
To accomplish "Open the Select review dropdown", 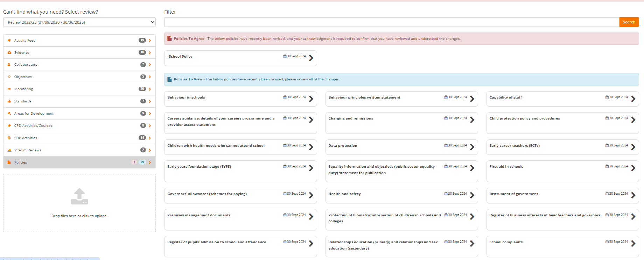I will click(79, 22).
